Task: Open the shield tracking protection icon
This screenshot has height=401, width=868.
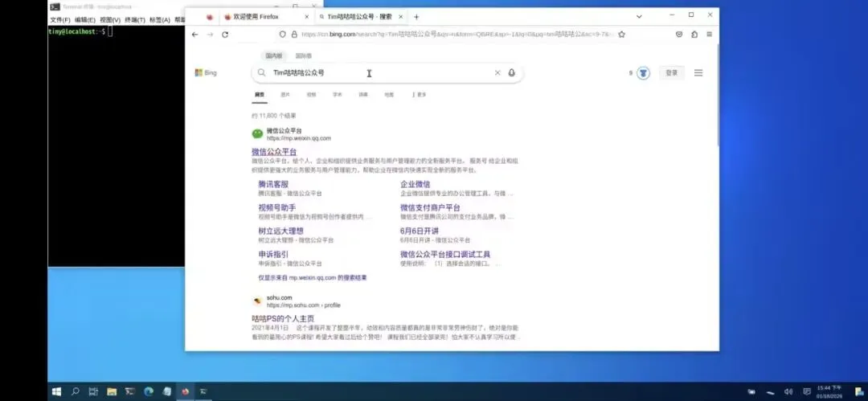Action: pos(282,35)
